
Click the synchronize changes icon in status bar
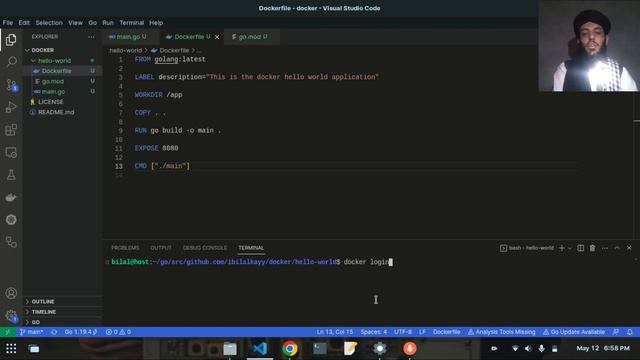[54, 332]
